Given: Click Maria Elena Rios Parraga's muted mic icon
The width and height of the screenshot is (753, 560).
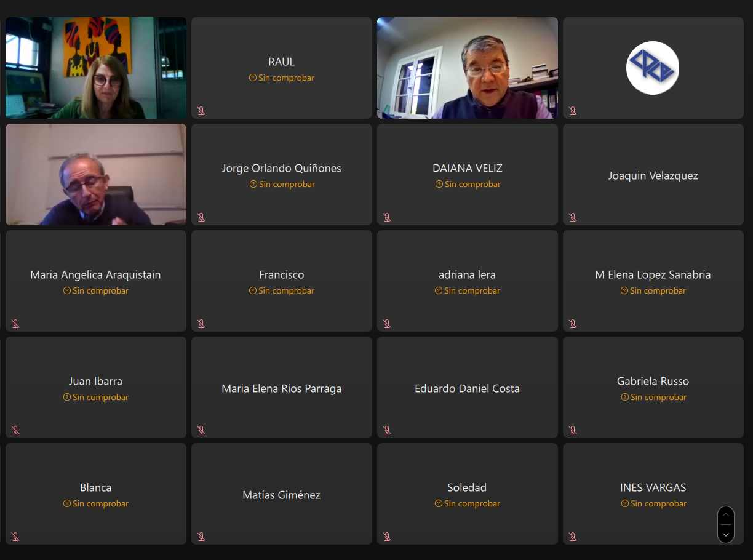Looking at the screenshot, I should 201,430.
